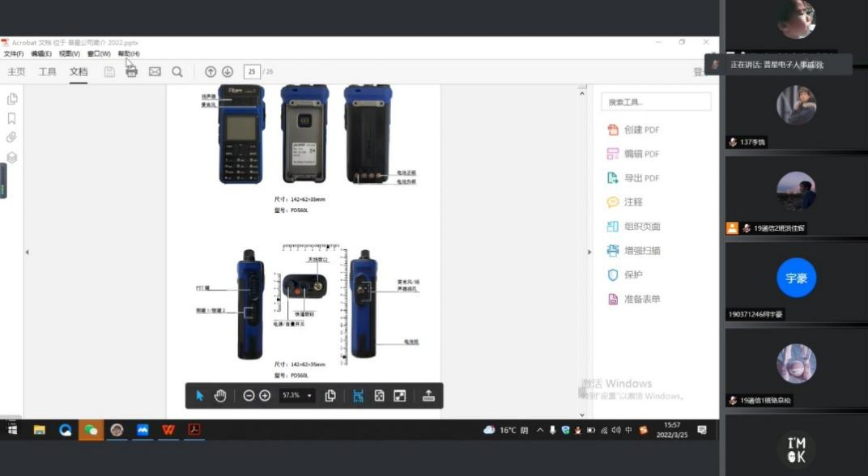
Task: Click 导出 PDF in tools pane
Action: [x=641, y=178]
